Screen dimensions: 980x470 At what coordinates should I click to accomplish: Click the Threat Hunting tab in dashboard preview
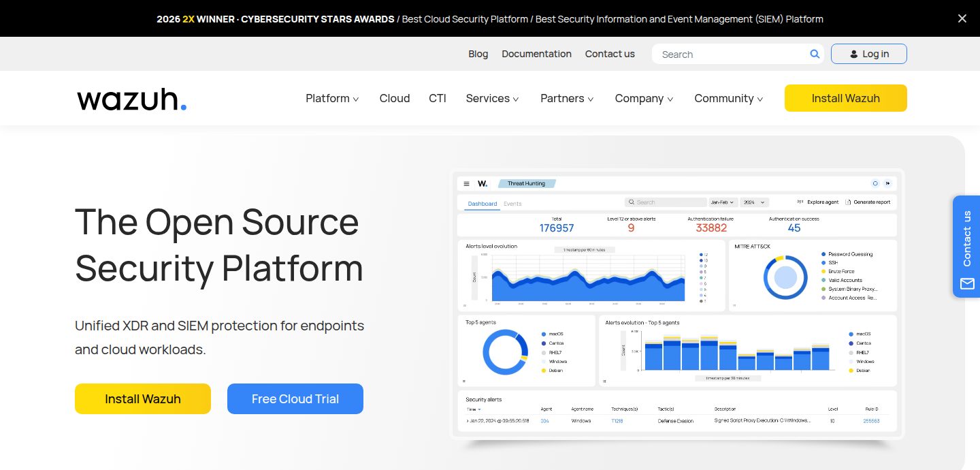(526, 183)
